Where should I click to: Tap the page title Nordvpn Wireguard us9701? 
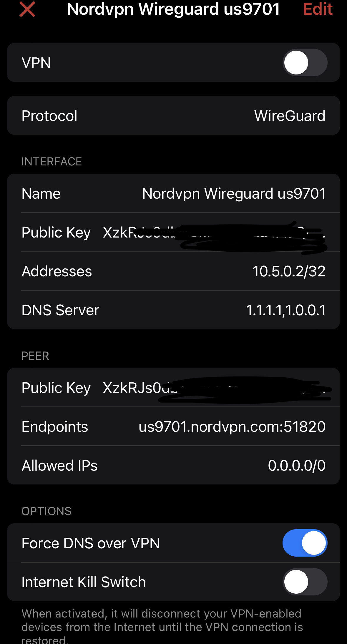click(x=173, y=9)
